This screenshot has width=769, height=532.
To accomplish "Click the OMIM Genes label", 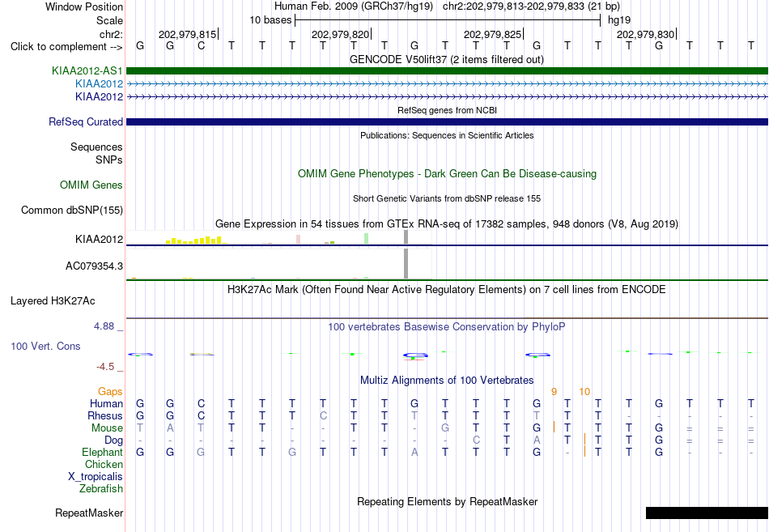I will coord(91,185).
